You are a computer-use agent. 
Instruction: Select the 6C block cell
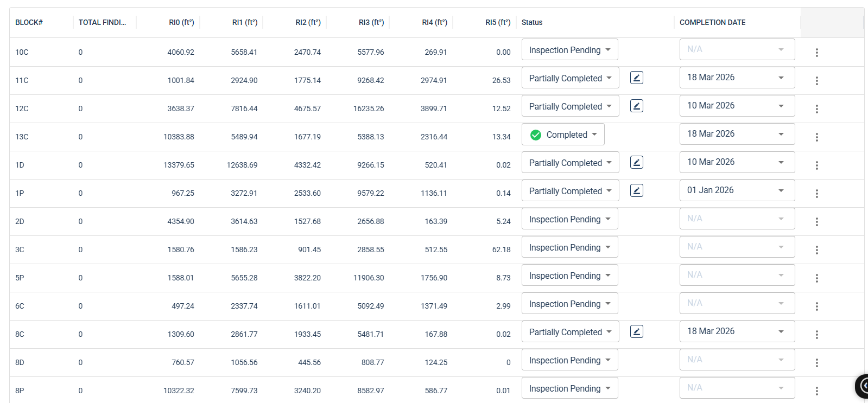pyautogui.click(x=20, y=306)
